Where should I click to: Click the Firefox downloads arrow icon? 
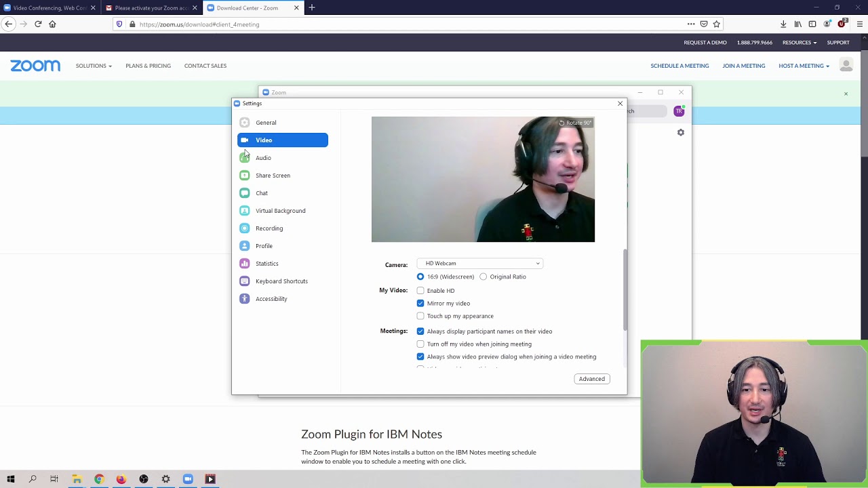tap(783, 24)
